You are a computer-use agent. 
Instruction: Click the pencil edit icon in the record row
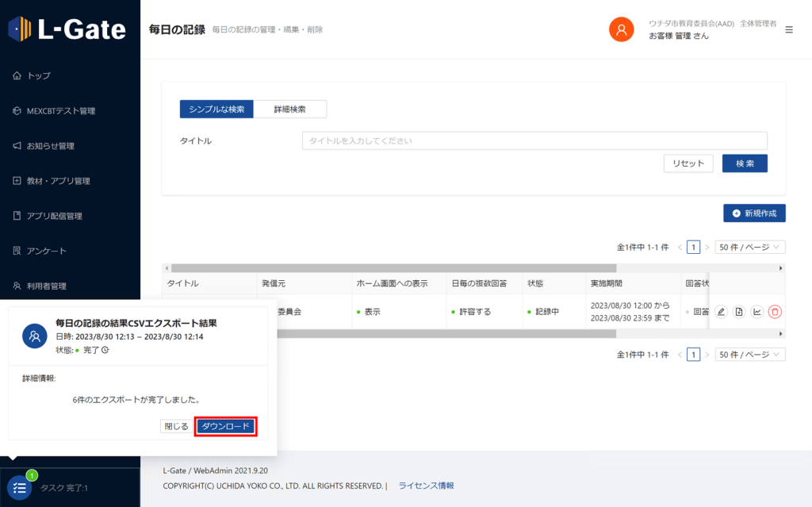pos(721,312)
